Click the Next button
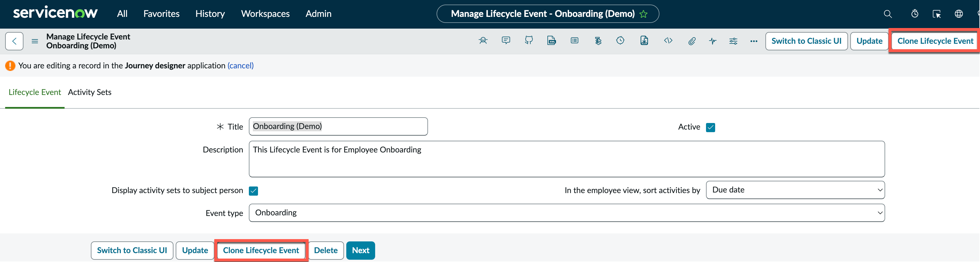This screenshot has height=262, width=980. click(x=361, y=250)
